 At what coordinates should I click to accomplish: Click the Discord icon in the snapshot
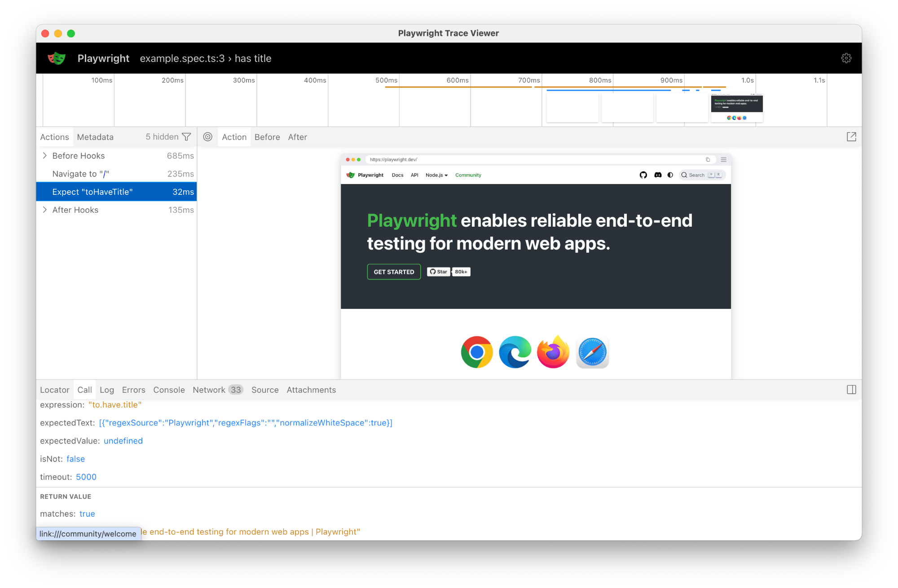[x=658, y=175]
